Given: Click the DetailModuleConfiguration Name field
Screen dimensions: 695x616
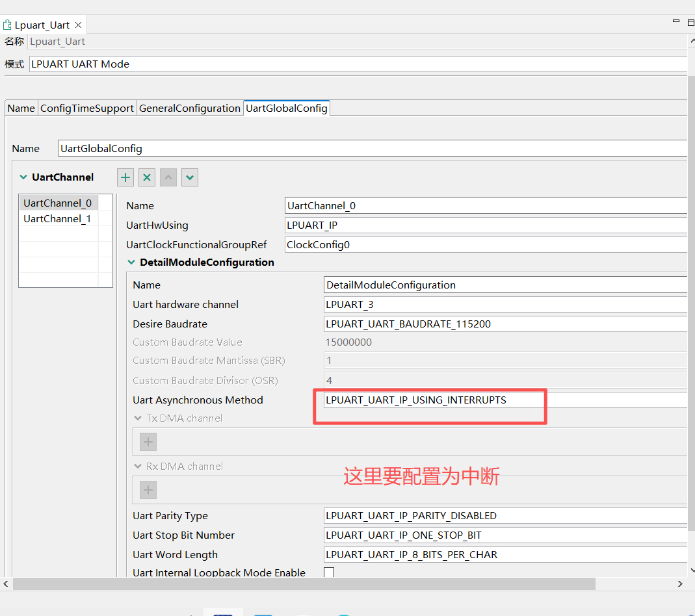Looking at the screenshot, I should 505,285.
